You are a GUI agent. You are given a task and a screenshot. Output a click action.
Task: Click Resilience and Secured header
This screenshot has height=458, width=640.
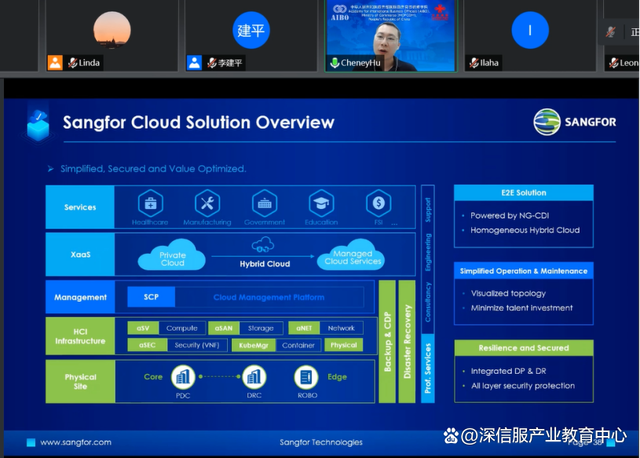pyautogui.click(x=524, y=348)
